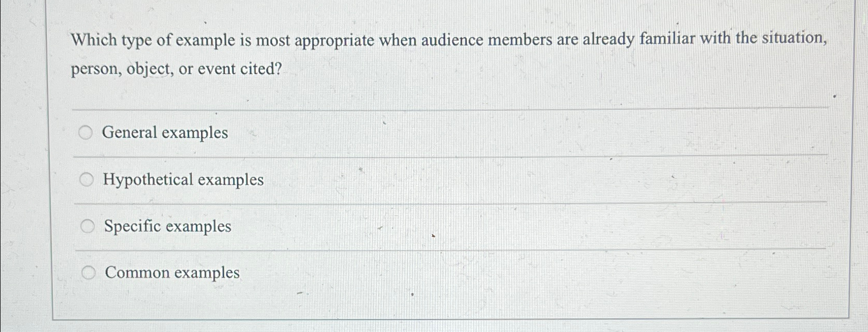This screenshot has width=868, height=332.
Task: Click the General examples answer label
Action: pyautogui.click(x=164, y=132)
